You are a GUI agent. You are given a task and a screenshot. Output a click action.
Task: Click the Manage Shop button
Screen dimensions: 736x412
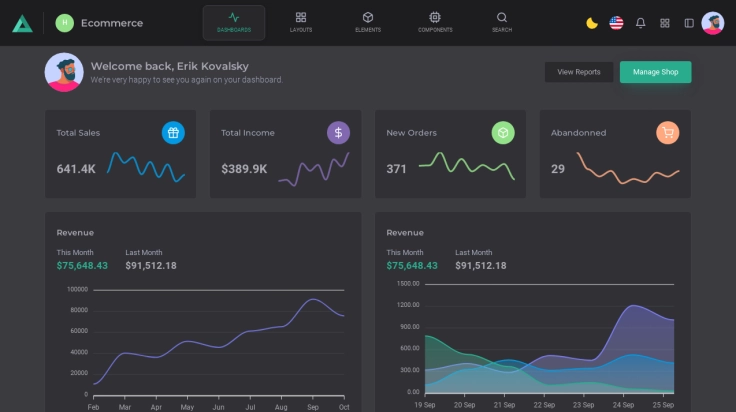655,72
